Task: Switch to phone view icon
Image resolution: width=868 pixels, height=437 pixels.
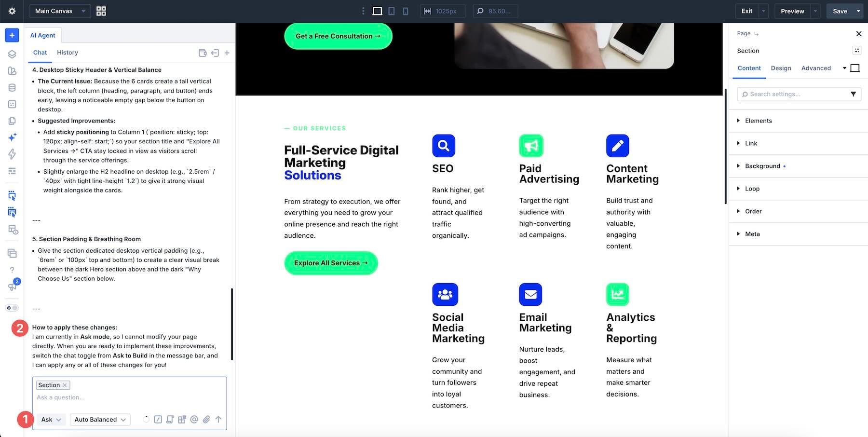Action: point(406,11)
